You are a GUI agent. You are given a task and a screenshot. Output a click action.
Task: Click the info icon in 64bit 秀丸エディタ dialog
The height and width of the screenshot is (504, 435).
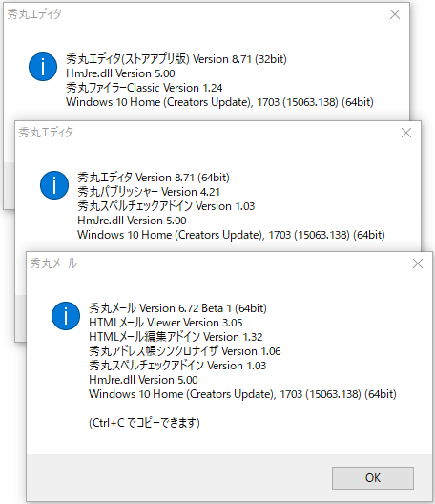(54, 185)
